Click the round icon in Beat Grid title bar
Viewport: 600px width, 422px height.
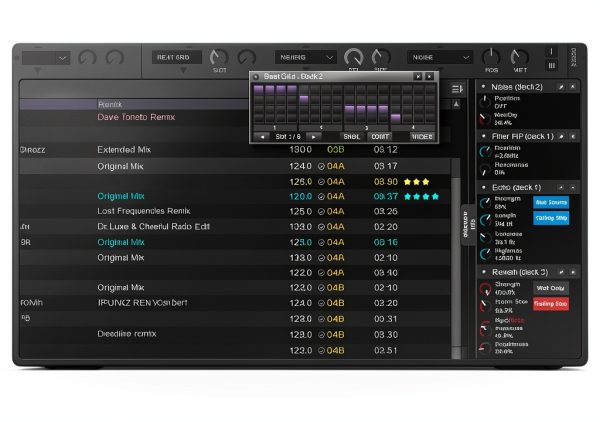256,77
